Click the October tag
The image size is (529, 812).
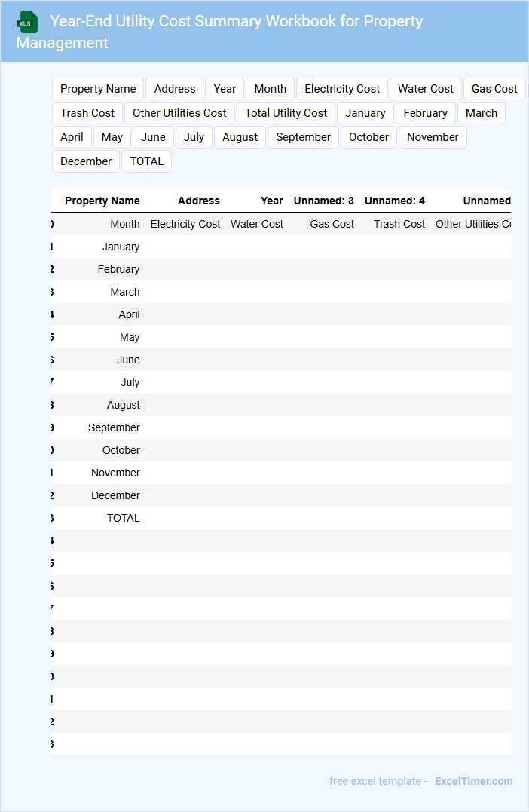[368, 137]
